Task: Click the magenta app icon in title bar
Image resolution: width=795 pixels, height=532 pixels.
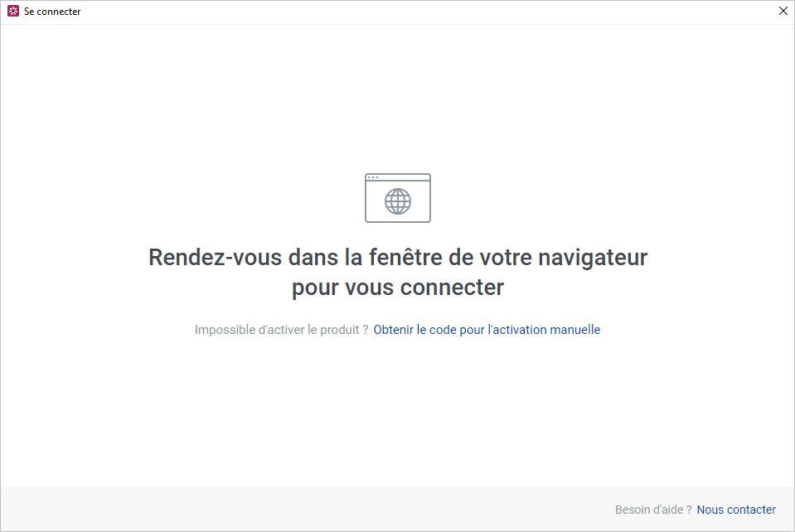Action: pyautogui.click(x=13, y=12)
